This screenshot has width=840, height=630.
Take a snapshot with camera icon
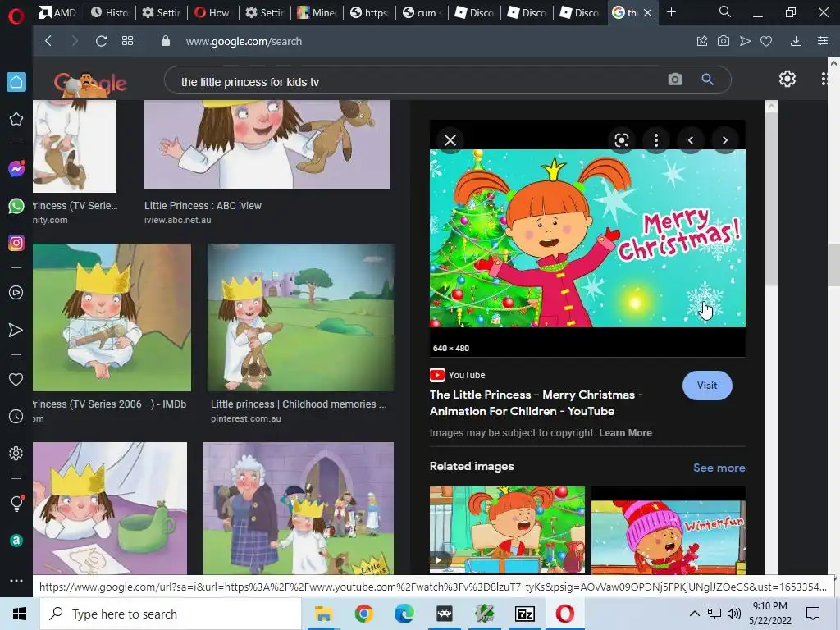[724, 41]
